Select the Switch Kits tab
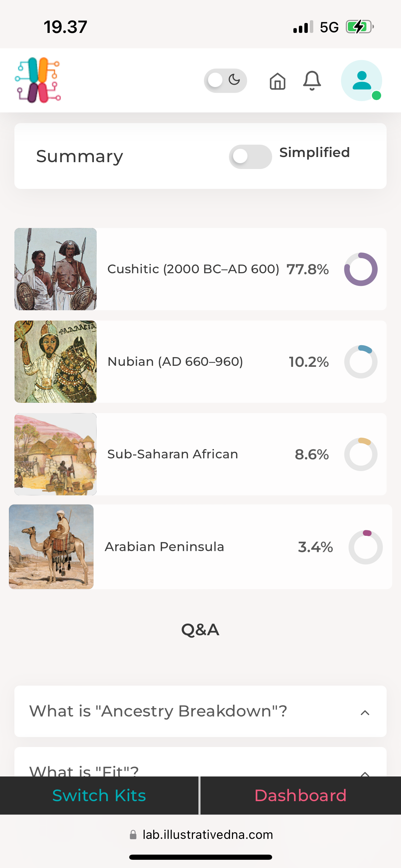 coord(99,795)
